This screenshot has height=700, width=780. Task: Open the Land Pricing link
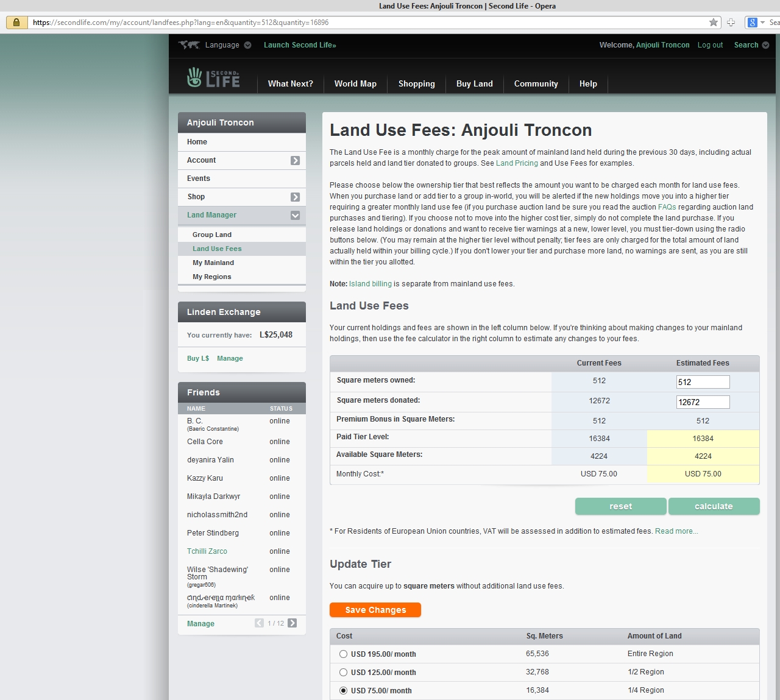point(517,163)
